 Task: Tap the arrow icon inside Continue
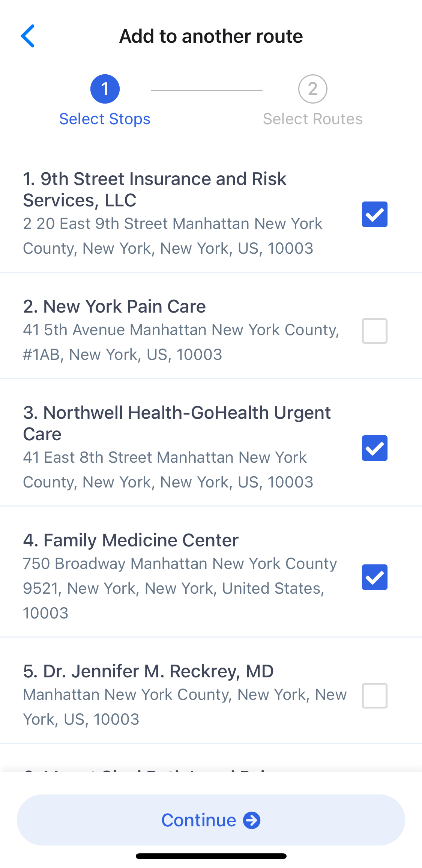252,820
